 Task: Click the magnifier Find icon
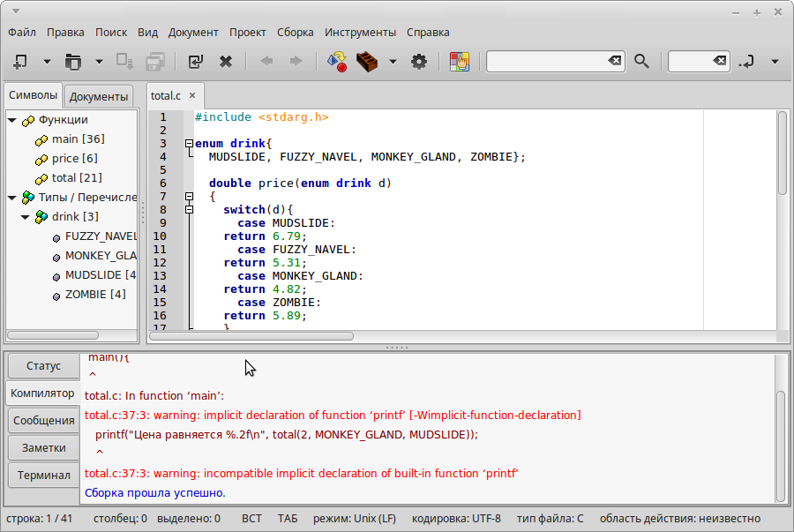click(x=641, y=62)
